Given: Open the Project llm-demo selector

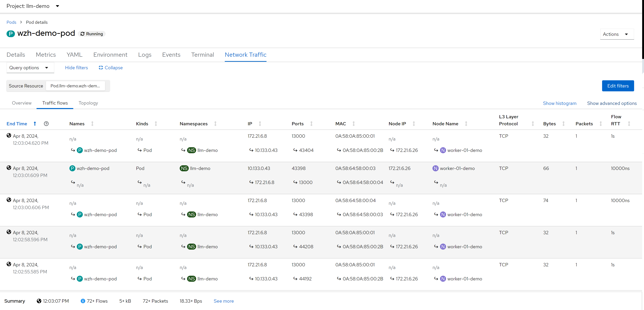Looking at the screenshot, I should click(x=33, y=6).
